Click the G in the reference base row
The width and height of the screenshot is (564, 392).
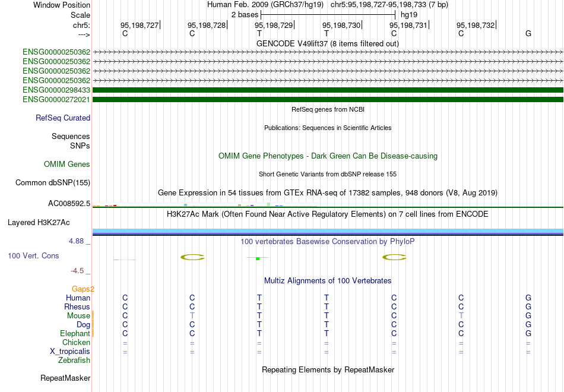coord(528,33)
